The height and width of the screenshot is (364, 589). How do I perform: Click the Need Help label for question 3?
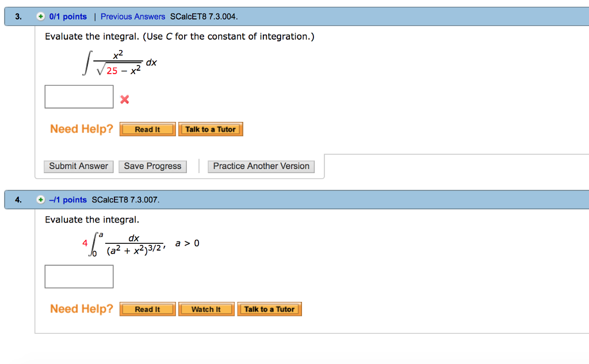81,129
